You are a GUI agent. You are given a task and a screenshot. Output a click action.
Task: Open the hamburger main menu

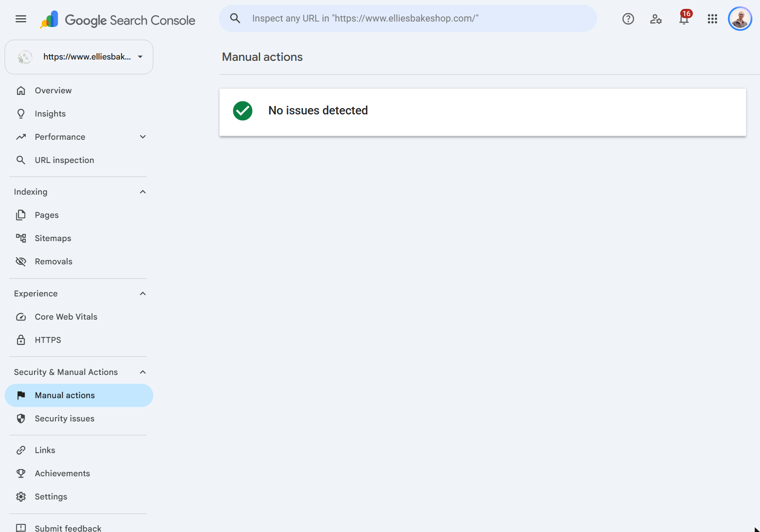pyautogui.click(x=21, y=19)
